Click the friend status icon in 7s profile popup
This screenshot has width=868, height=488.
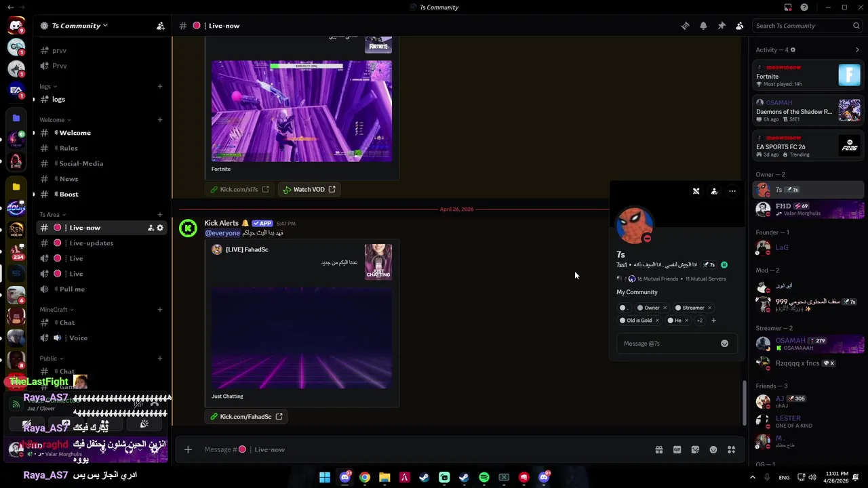(x=714, y=191)
